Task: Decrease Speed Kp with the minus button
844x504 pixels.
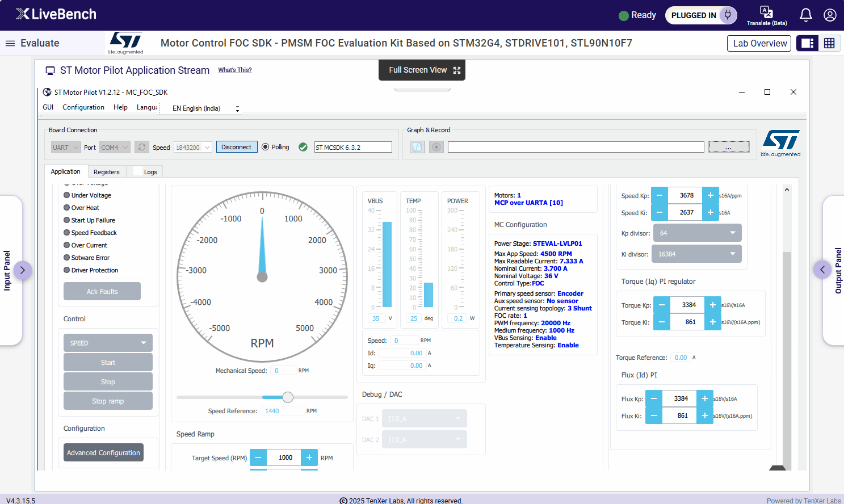Action: point(660,195)
